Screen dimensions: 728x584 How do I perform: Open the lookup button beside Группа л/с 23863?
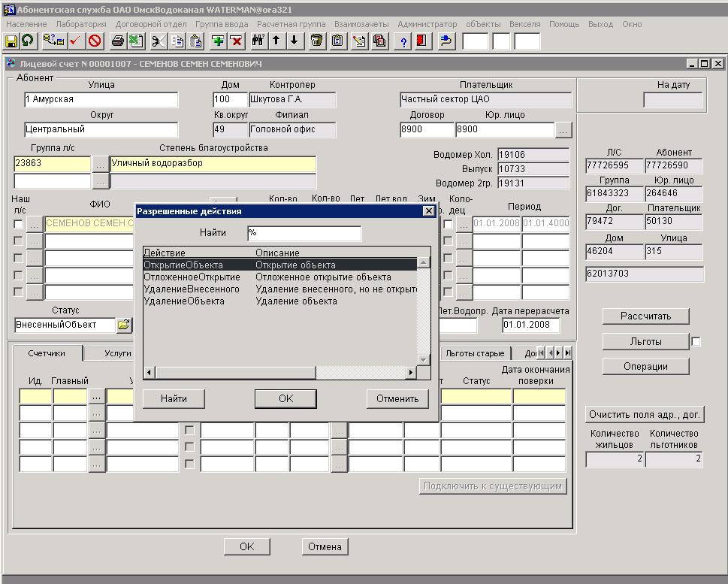click(99, 163)
